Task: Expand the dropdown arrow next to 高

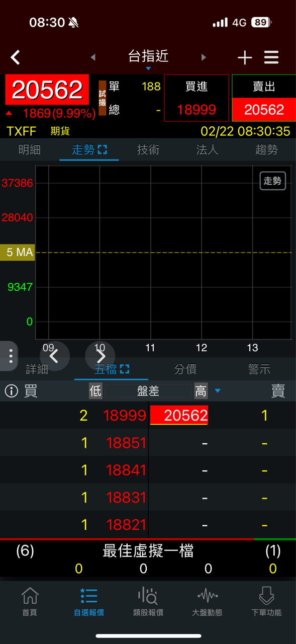Action: 218,391
